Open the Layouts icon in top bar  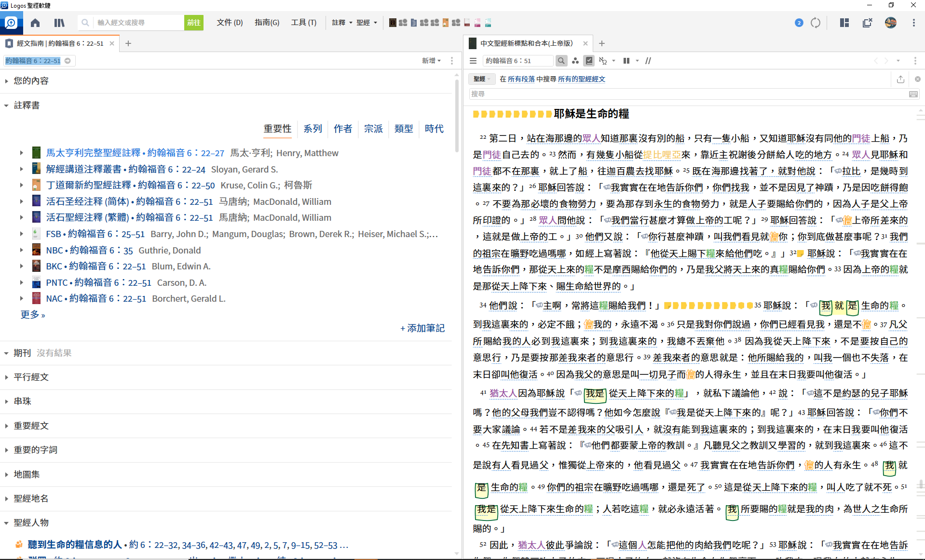tap(844, 23)
